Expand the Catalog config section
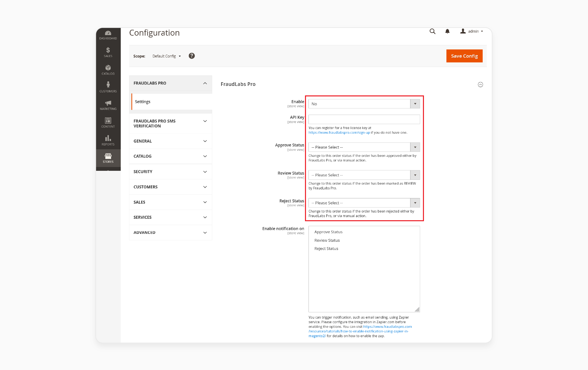 170,156
